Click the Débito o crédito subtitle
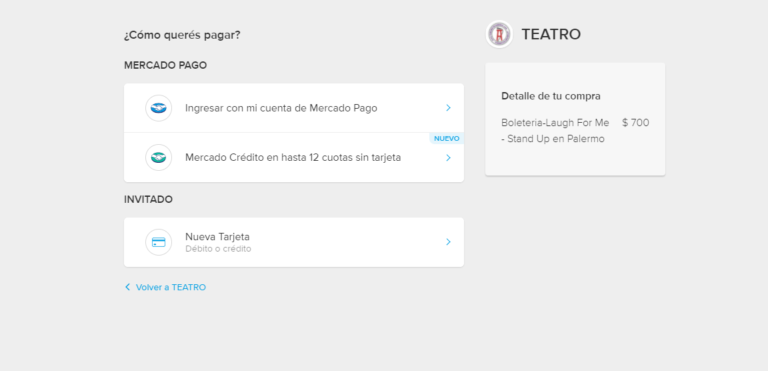The height and width of the screenshot is (371, 768). 218,249
